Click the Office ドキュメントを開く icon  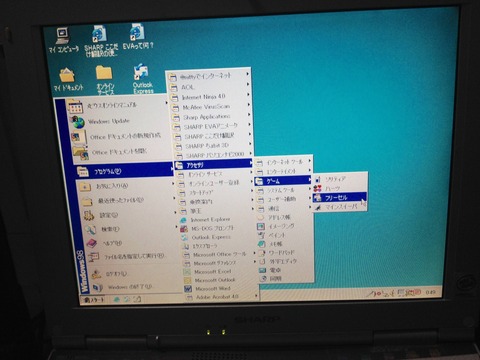pos(81,153)
